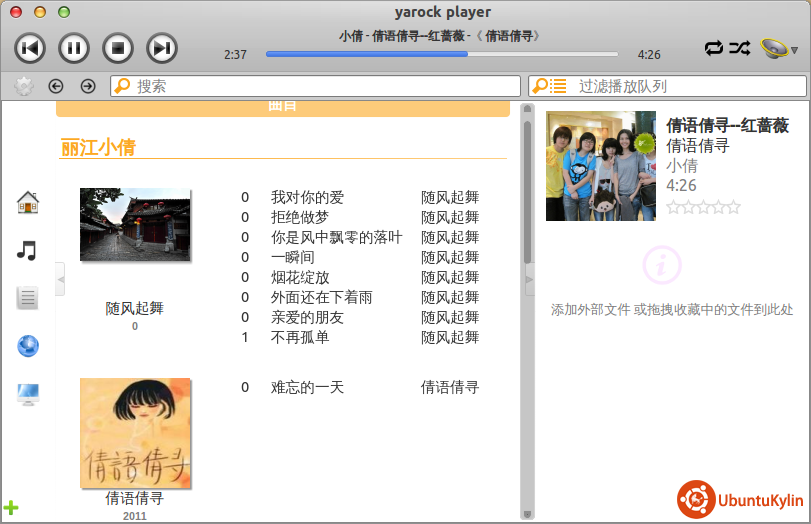Open the playlist view in sidebar
Viewport: 811px width, 524px height.
tap(27, 298)
